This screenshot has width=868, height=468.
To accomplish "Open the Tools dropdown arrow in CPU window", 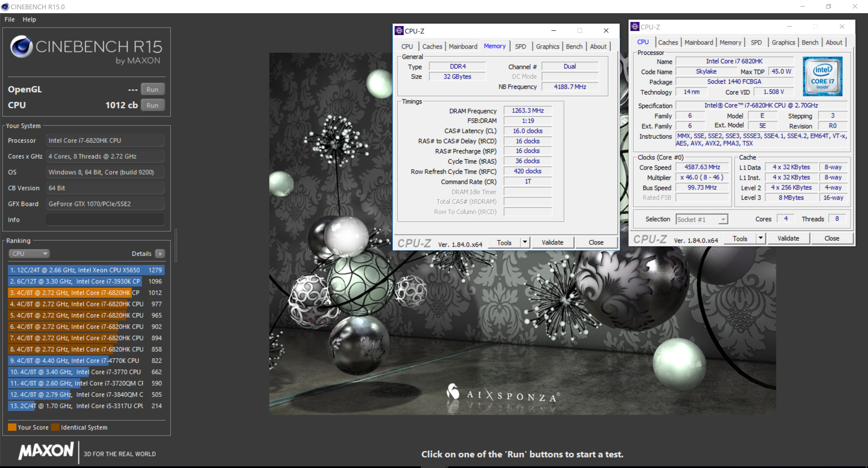I will coord(761,238).
